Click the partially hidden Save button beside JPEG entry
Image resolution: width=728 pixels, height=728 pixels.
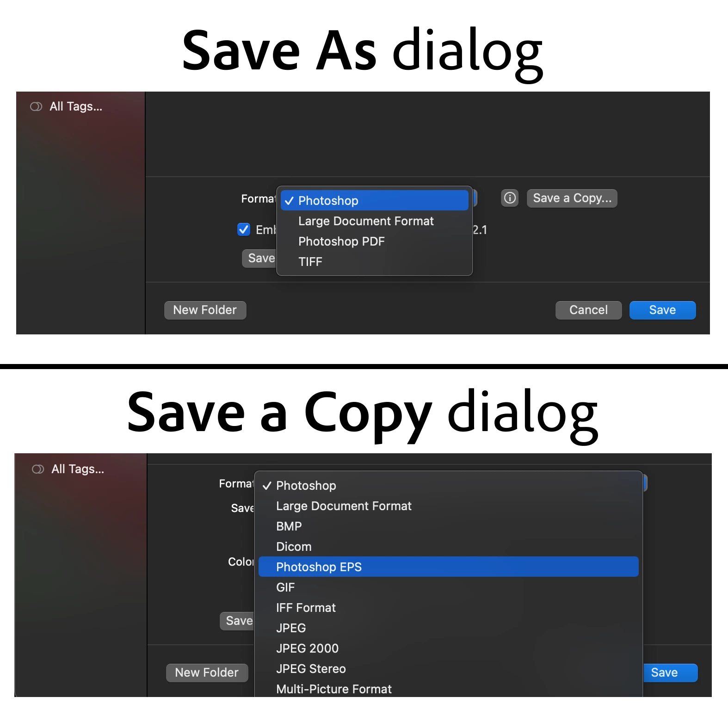coord(237,621)
